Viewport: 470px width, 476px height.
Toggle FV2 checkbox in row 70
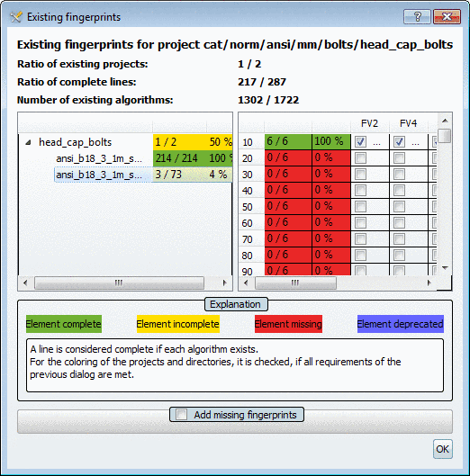(361, 239)
